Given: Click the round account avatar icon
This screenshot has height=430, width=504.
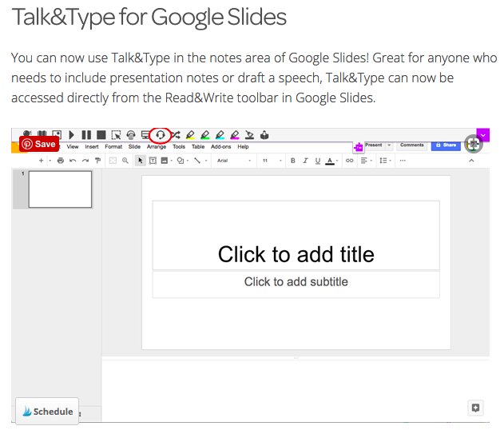Looking at the screenshot, I should tap(474, 144).
